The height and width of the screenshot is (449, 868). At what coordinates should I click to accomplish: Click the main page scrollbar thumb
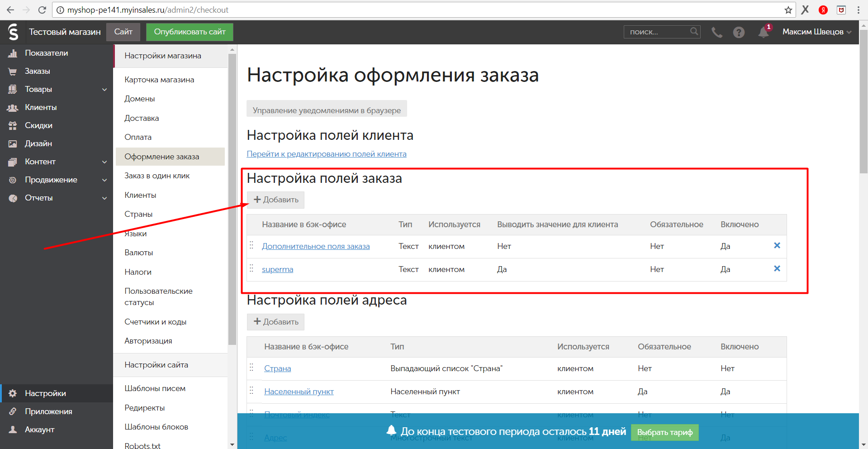[x=863, y=102]
